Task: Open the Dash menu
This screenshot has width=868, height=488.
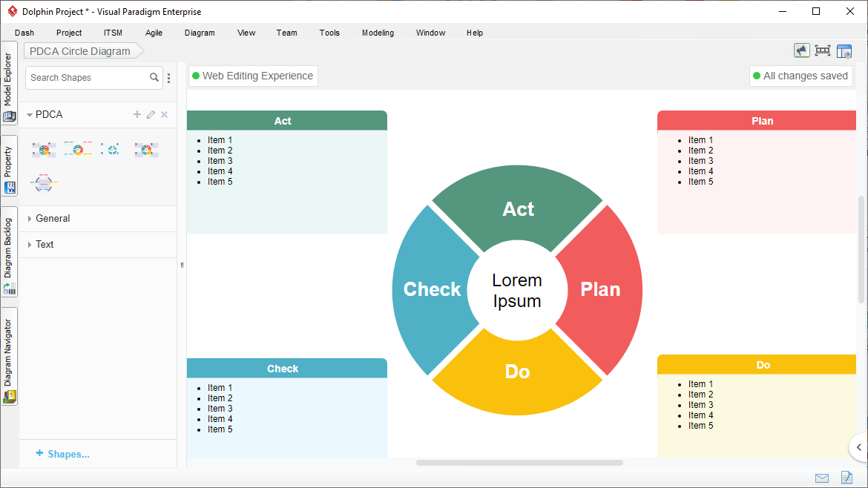Action: point(24,33)
